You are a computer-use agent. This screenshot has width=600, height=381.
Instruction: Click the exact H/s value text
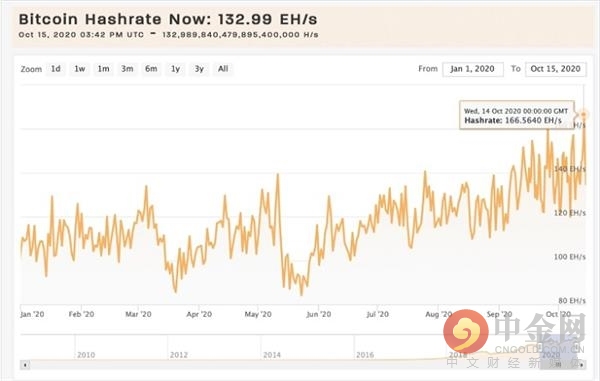[240, 35]
